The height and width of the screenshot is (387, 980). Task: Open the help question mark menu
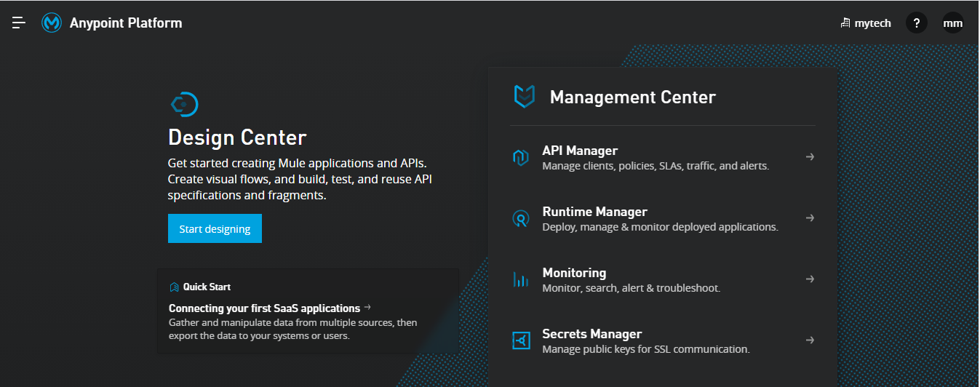(x=917, y=23)
